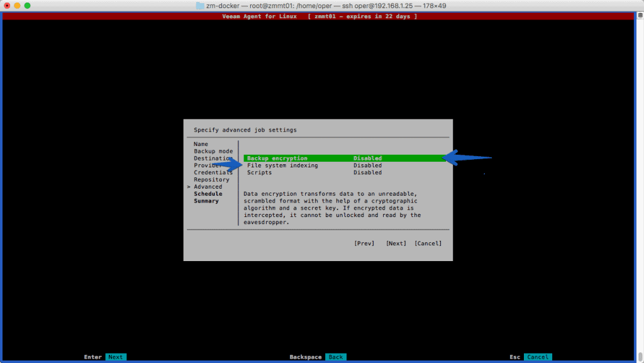644x363 pixels.
Task: Click the Veeam Agent for Linux header text
Action: pos(259,16)
